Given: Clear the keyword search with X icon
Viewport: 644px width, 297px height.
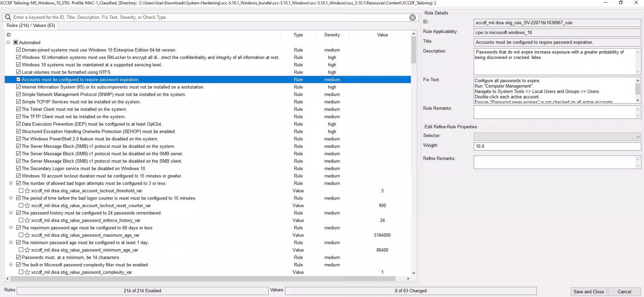Looking at the screenshot, I should (x=412, y=18).
